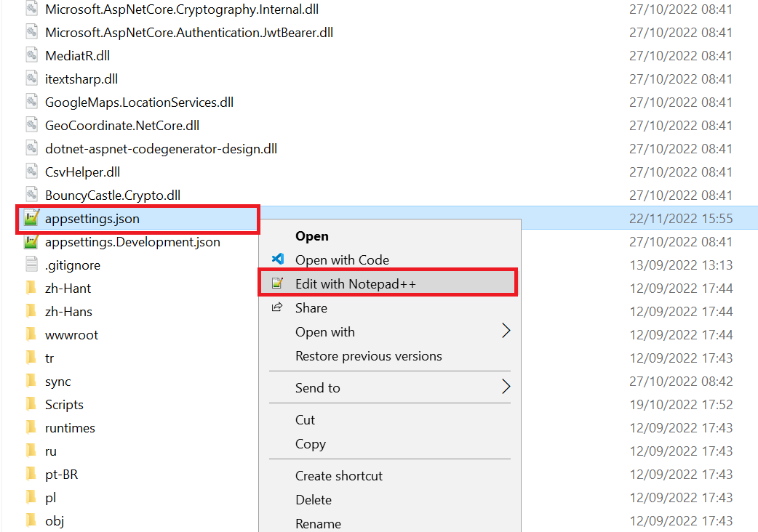Expand the Send to submenu arrow
758x532 pixels.
click(506, 387)
